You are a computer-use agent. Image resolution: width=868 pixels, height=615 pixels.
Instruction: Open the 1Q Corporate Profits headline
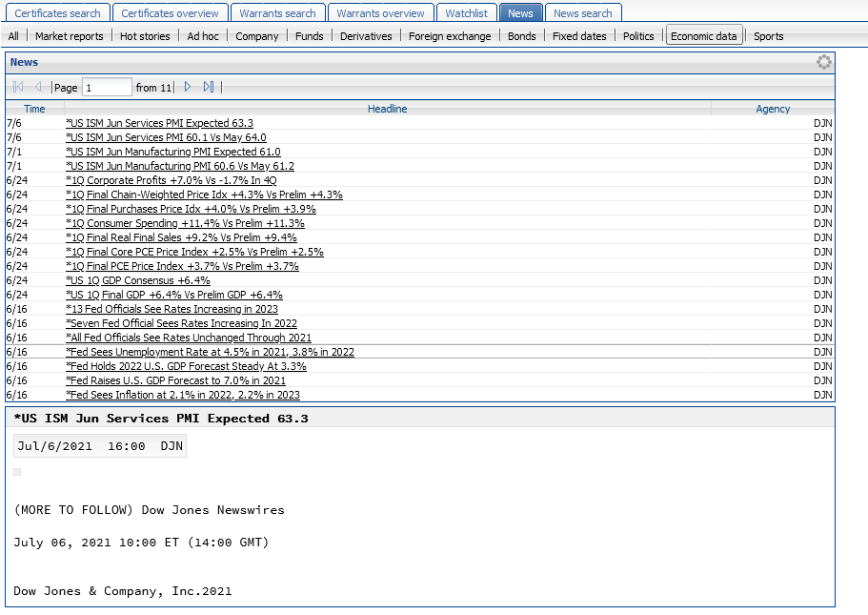[171, 180]
